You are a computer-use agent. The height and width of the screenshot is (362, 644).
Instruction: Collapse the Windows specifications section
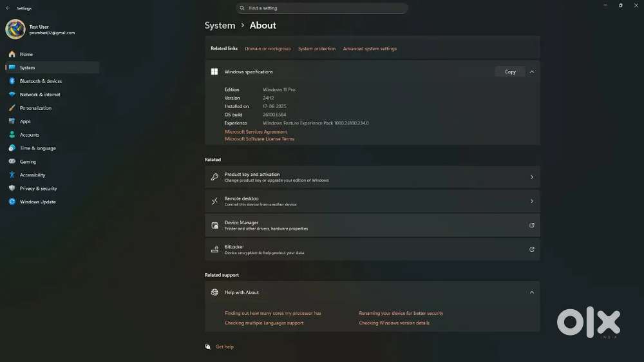[x=531, y=72]
